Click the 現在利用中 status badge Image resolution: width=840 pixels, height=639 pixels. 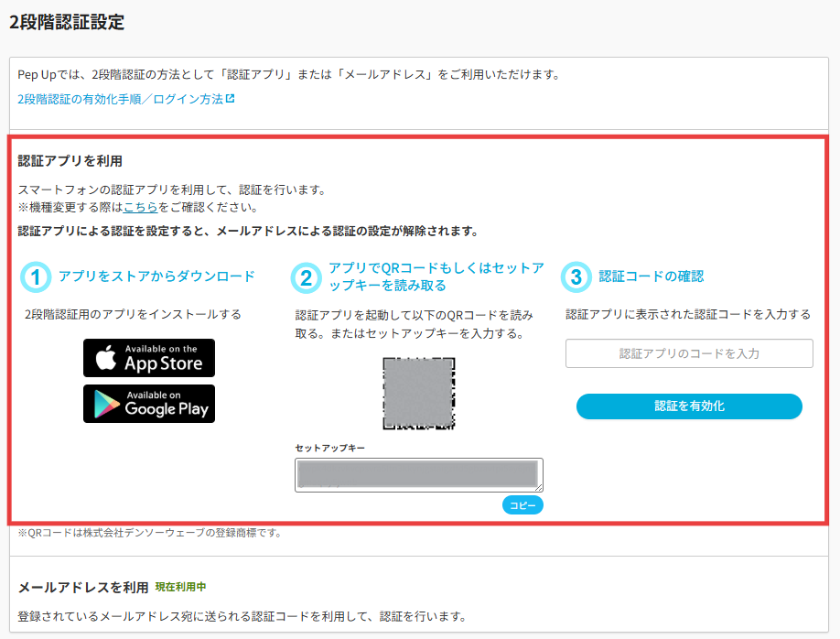pos(180,586)
